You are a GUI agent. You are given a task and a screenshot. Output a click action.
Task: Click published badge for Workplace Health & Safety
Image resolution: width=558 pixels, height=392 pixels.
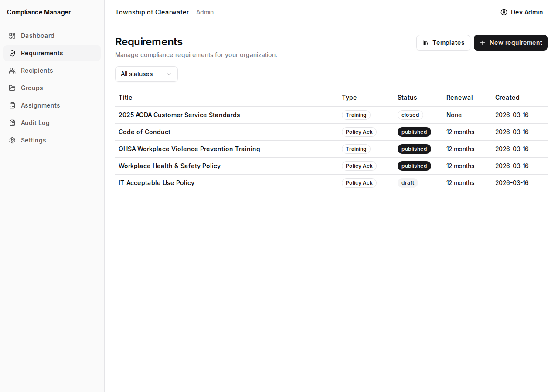point(414,166)
